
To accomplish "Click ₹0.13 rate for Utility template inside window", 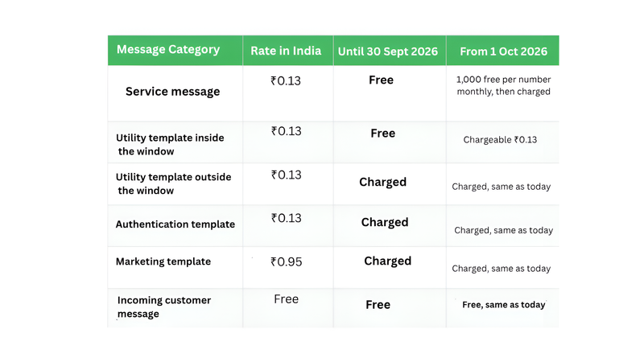I will tap(286, 131).
